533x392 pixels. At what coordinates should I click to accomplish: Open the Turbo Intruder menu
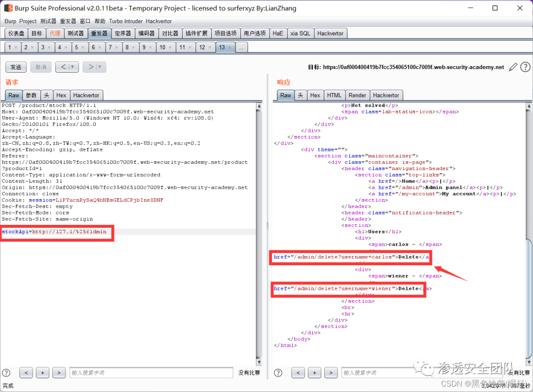[x=126, y=21]
